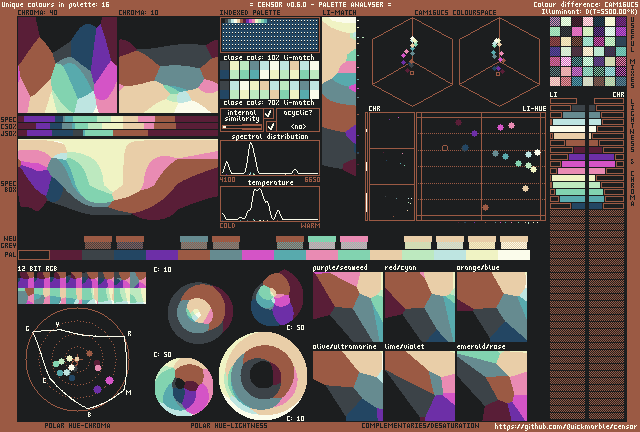Select the peach PAL swatch
Screen dimensions: 640x432
point(386,255)
